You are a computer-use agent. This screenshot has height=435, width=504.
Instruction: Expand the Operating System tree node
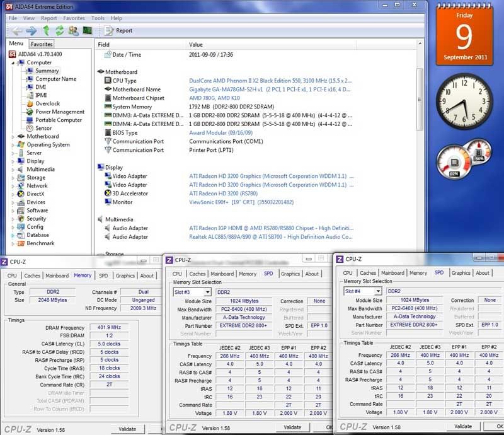click(13, 145)
